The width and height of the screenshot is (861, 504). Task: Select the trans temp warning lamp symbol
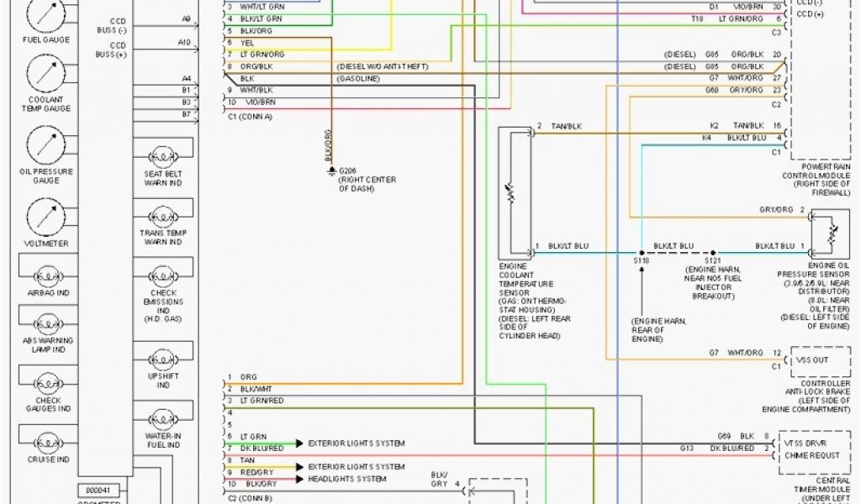(163, 215)
